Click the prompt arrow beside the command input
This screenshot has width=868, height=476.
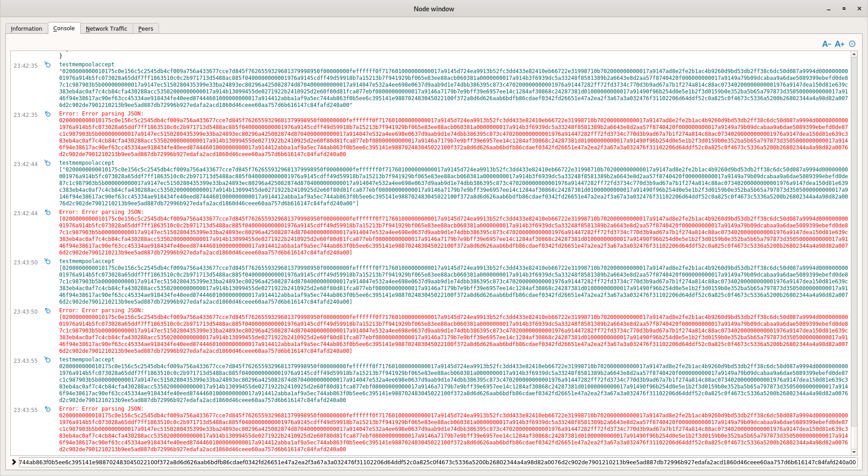click(13, 462)
